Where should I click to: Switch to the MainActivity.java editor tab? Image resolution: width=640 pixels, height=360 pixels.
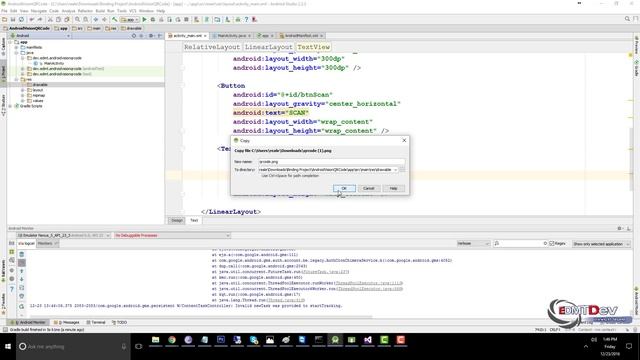231,36
